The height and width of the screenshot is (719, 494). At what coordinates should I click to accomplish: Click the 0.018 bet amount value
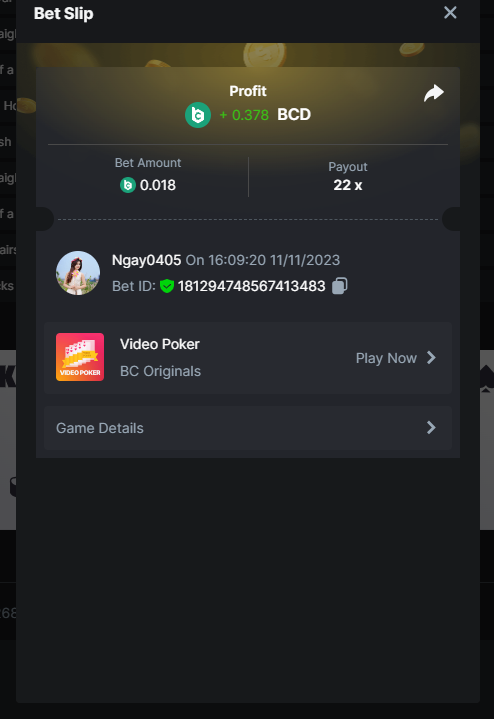pos(158,185)
